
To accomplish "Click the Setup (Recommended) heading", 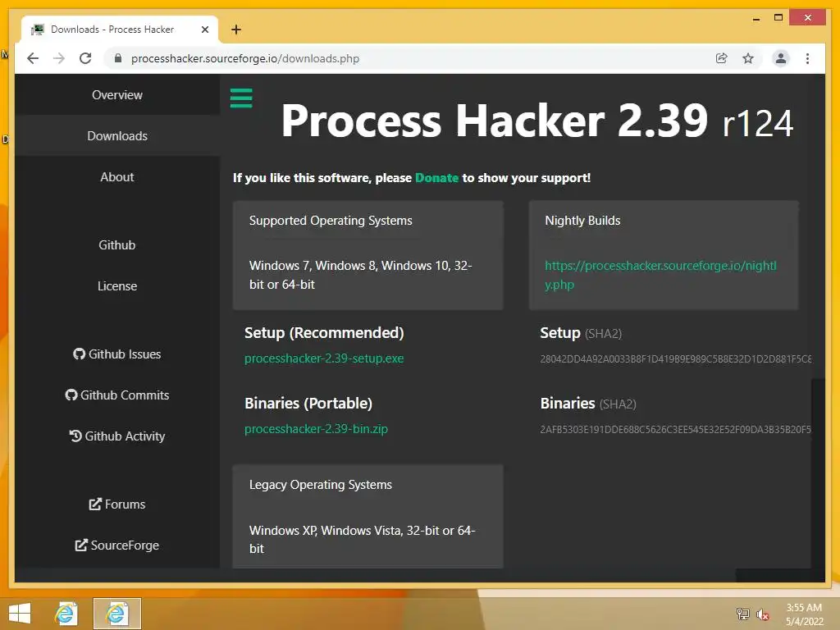I will 324,333.
